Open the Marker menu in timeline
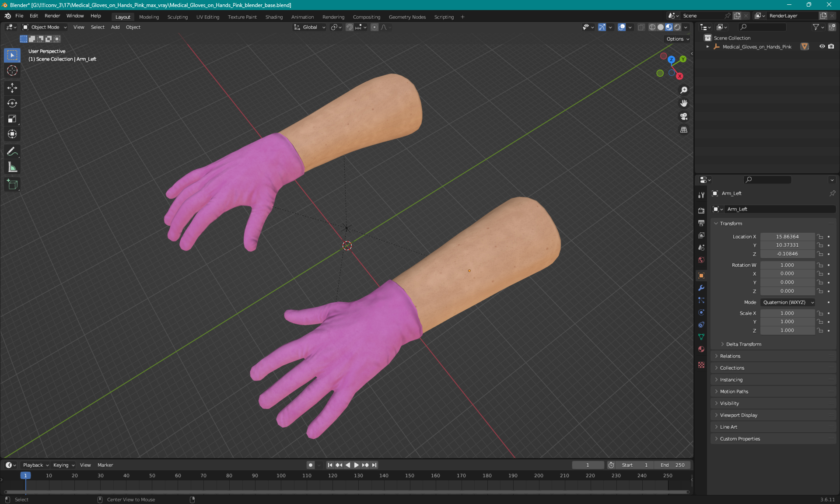 [105, 465]
